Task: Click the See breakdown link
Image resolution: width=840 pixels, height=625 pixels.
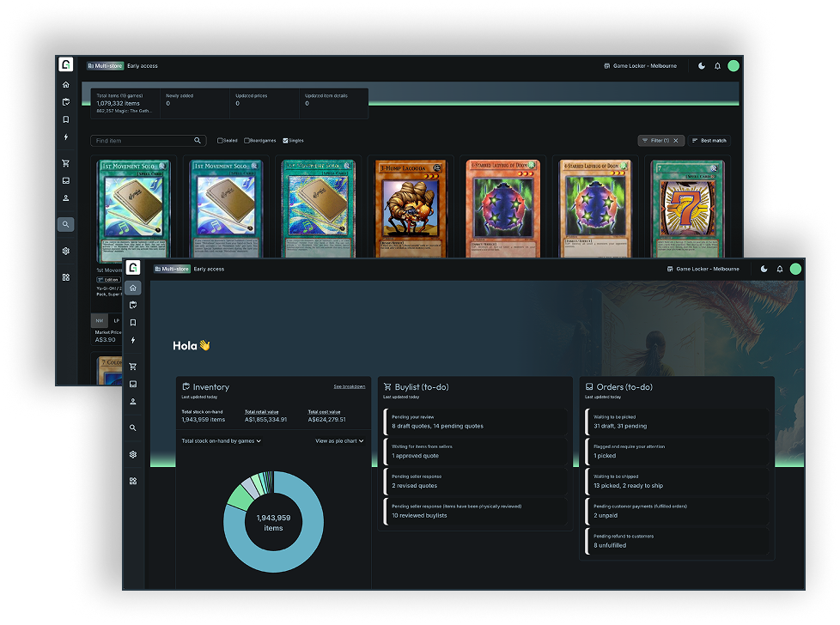Action: coord(350,386)
